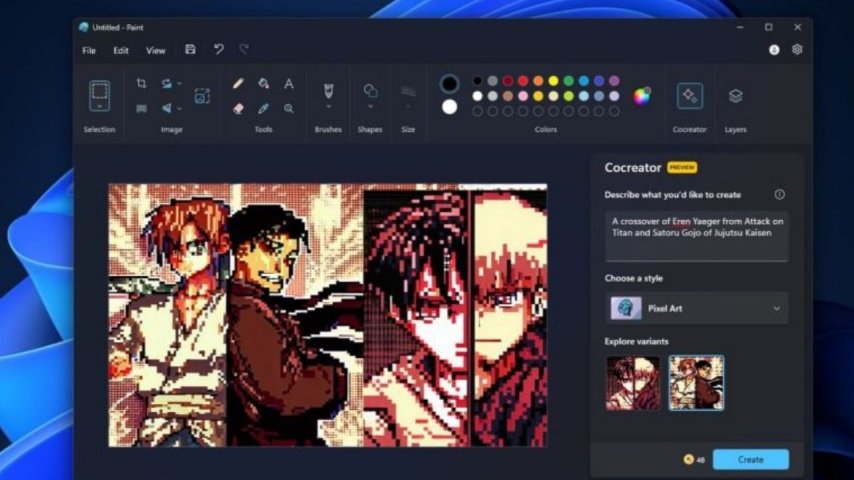The image size is (854, 480).
Task: Open the Paint settings gear
Action: tap(797, 50)
